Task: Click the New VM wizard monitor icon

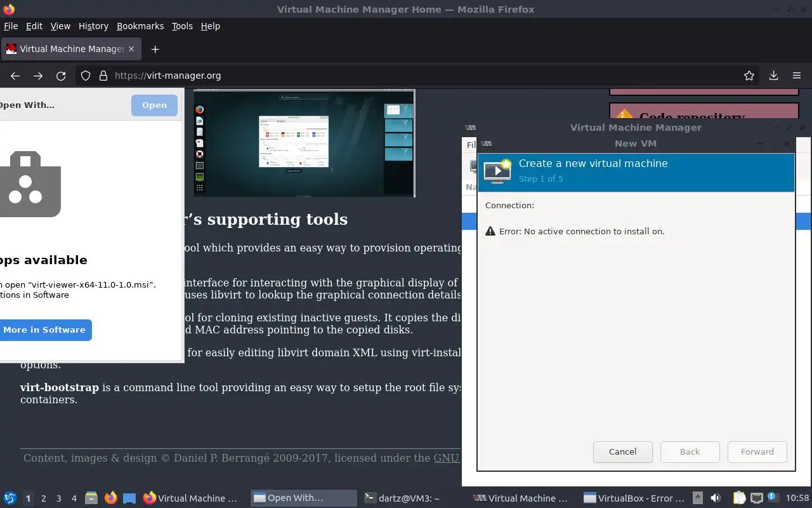Action: [498, 171]
